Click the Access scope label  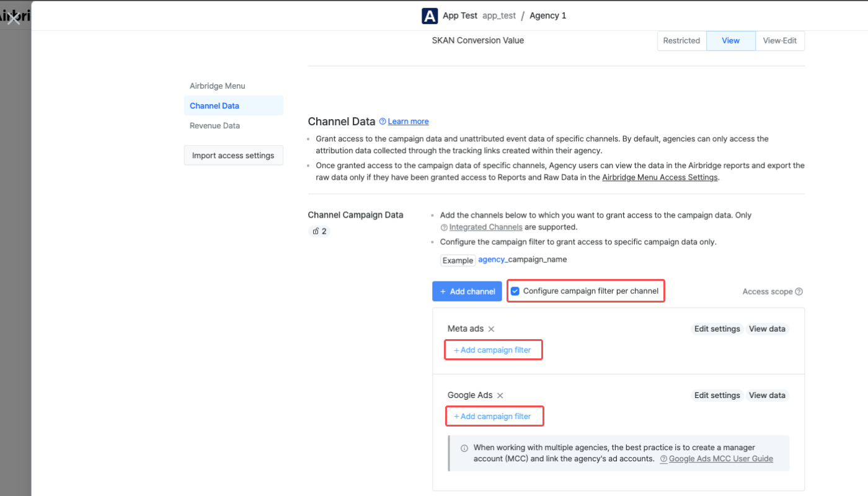point(768,291)
